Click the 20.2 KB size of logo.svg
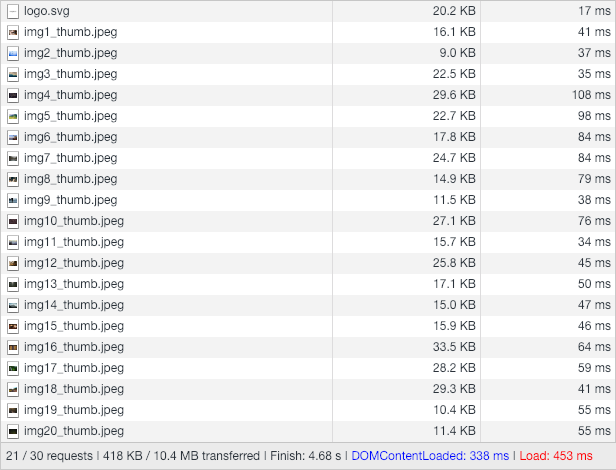Screen dimensions: 616x470 [454, 11]
